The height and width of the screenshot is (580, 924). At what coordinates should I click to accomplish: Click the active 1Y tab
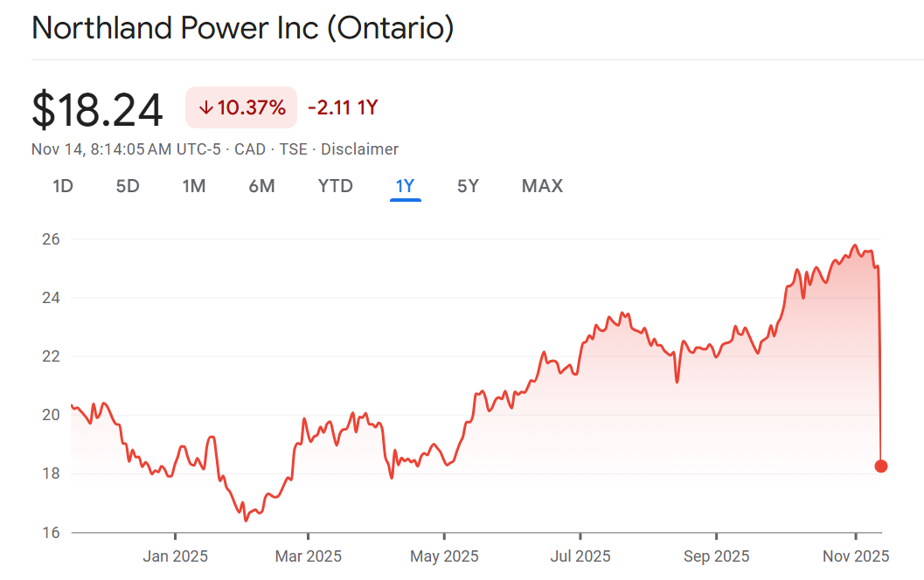pyautogui.click(x=405, y=186)
